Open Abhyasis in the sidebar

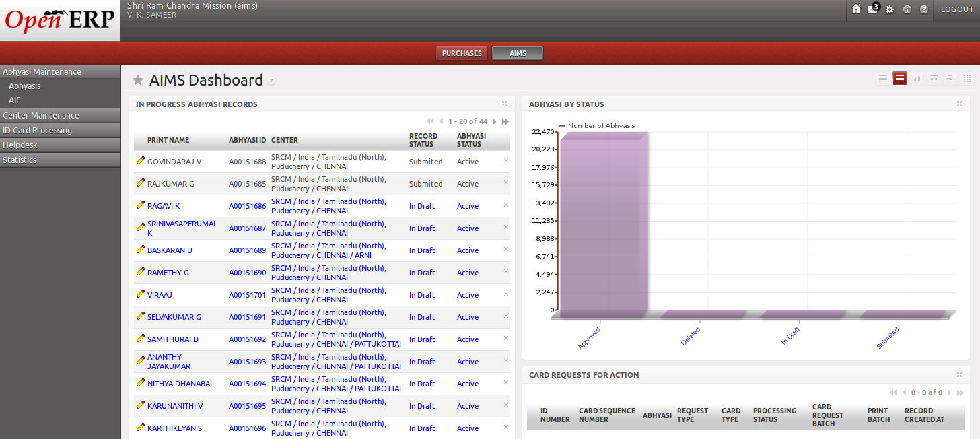point(25,86)
